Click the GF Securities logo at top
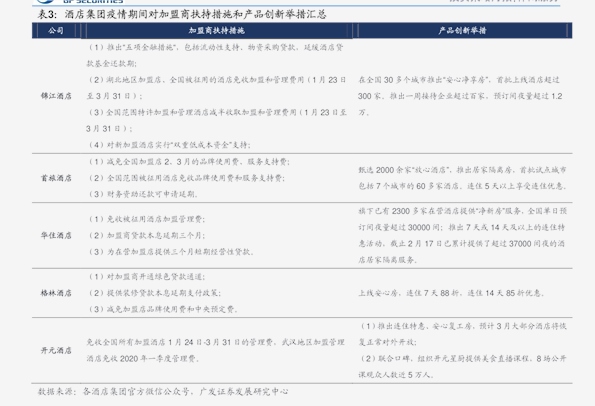This screenshot has width=595, height=406. (80, 2)
